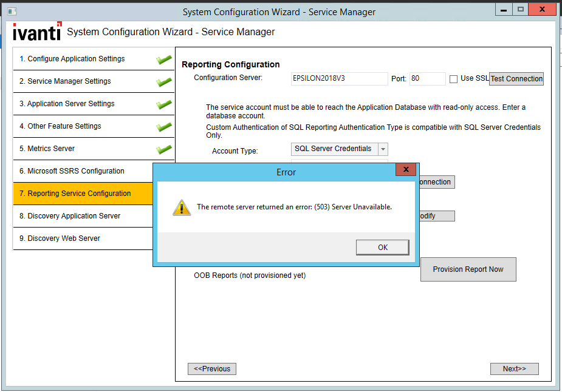The height and width of the screenshot is (392, 562).
Task: Close the Error dialog with red X
Action: tap(406, 170)
